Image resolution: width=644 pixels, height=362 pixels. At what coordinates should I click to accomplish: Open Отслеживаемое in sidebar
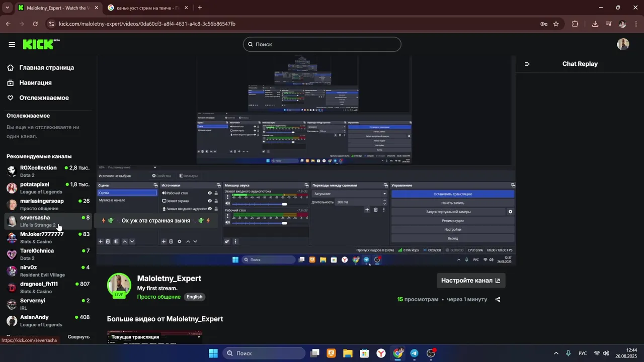click(x=44, y=98)
